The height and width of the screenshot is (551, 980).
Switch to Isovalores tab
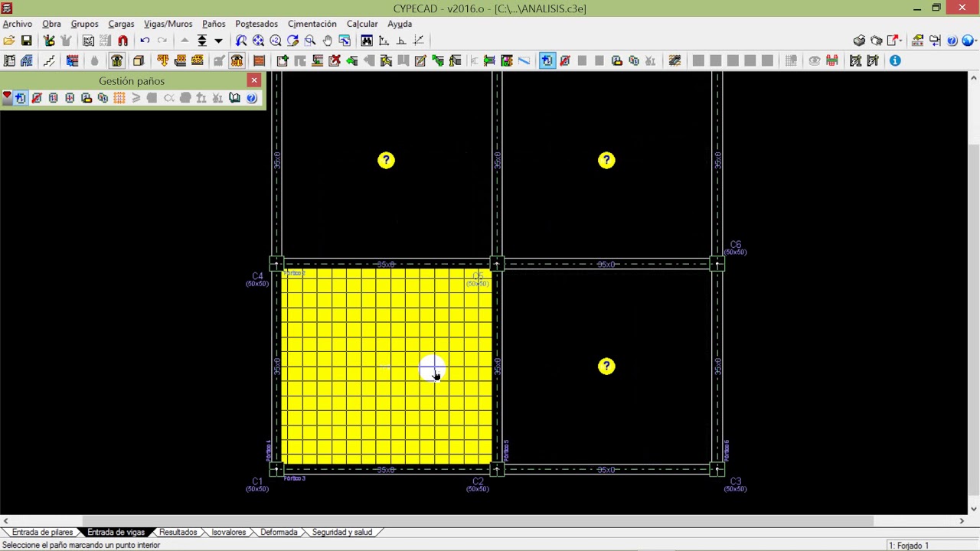click(228, 532)
